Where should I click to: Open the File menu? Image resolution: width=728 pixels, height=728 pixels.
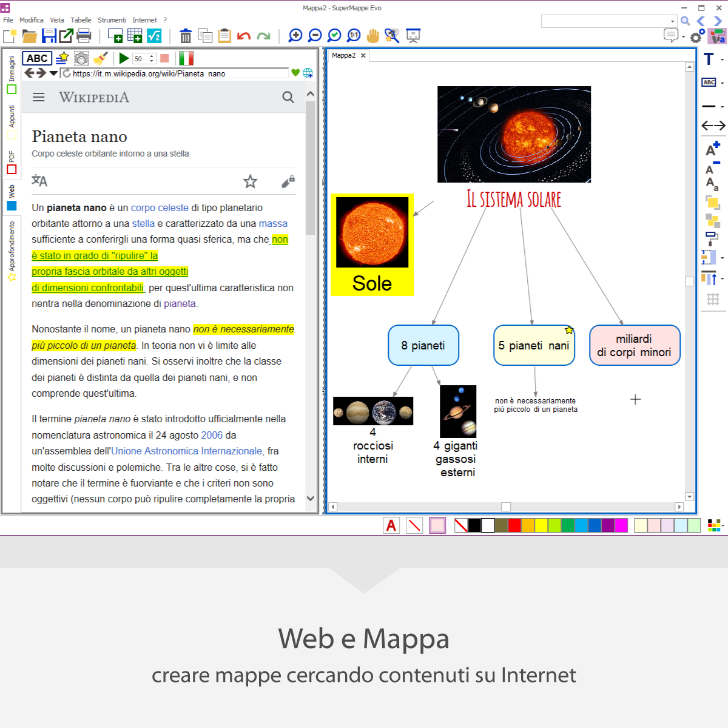pos(8,20)
